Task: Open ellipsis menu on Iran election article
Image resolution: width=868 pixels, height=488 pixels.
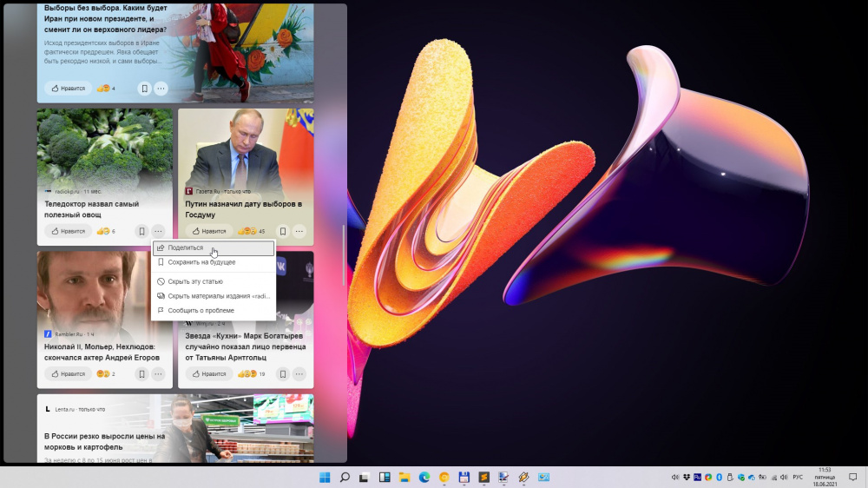Action: [x=161, y=89]
